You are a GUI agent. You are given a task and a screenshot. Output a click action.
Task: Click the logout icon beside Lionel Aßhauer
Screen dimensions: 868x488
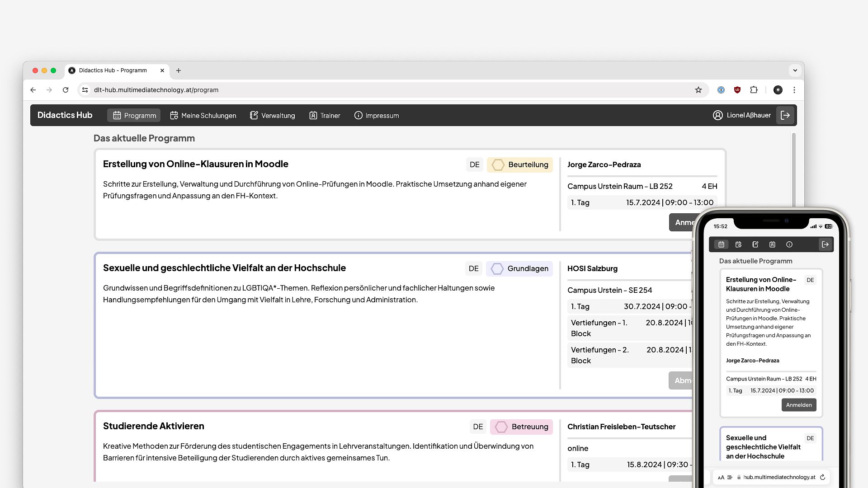785,115
